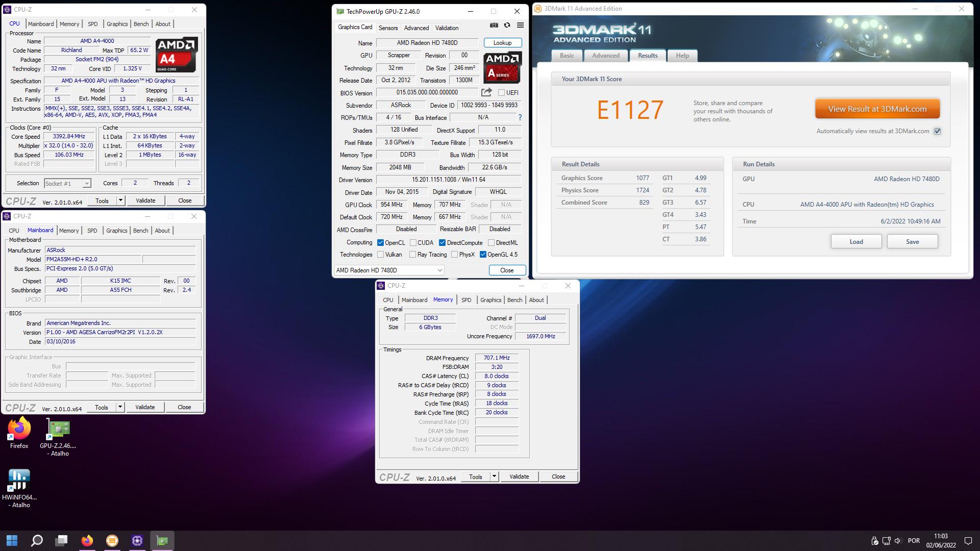The height and width of the screenshot is (551, 980).
Task: Click the AMD A-Series logo in GPU-Z
Action: point(502,67)
